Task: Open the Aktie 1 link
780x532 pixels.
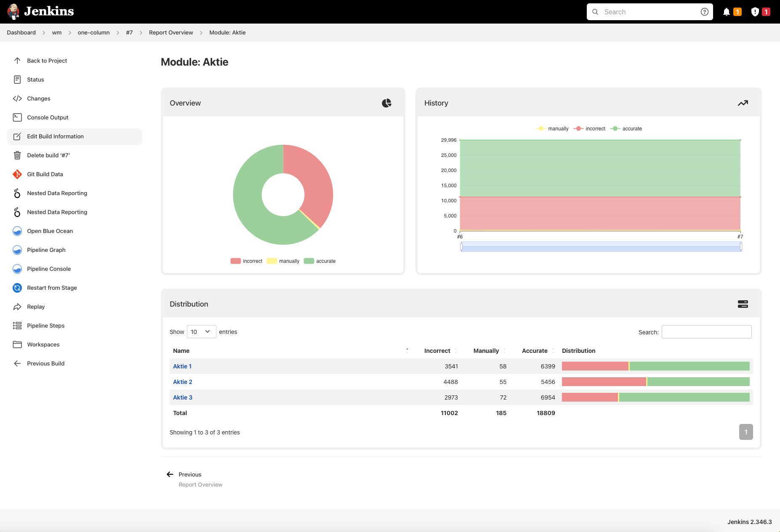Action: tap(182, 366)
